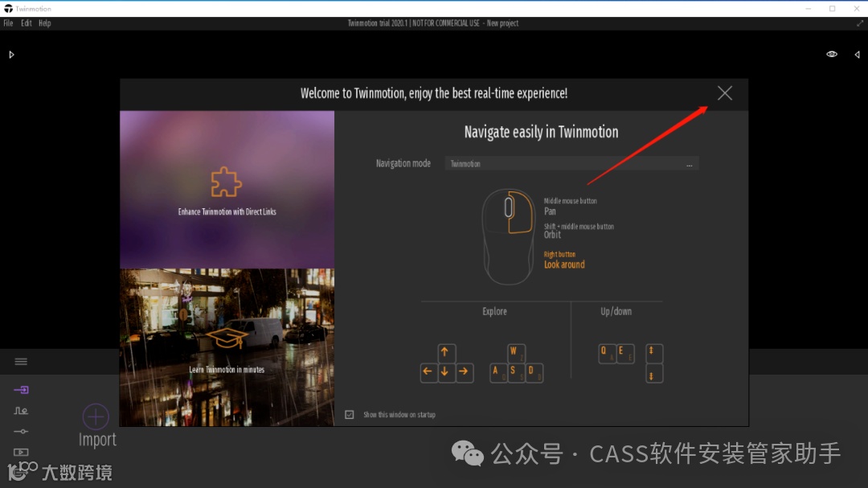Click the E key icon

click(625, 354)
